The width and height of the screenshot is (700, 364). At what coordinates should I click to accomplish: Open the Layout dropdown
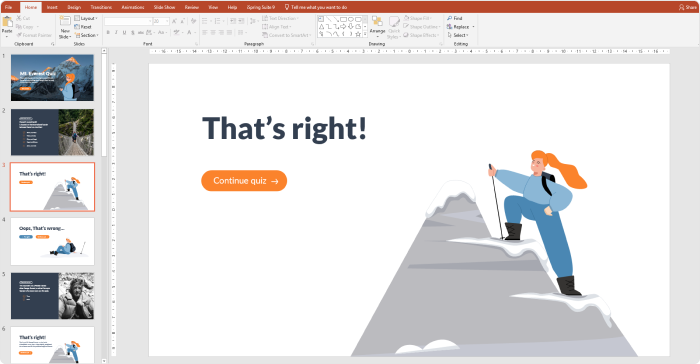(86, 18)
